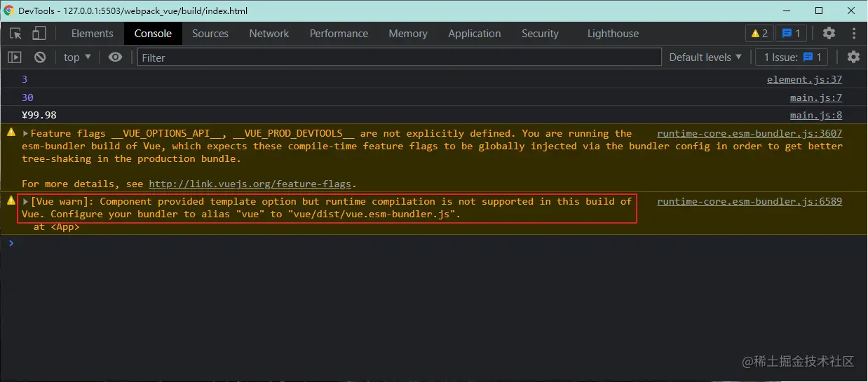Expand the Feature flags warning message

pyautogui.click(x=26, y=133)
